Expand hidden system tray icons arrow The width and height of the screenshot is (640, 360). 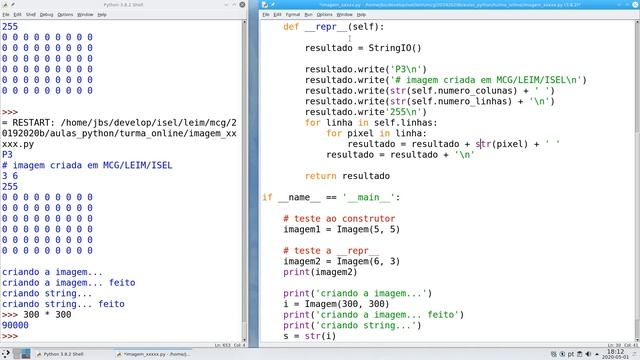[x=597, y=354]
